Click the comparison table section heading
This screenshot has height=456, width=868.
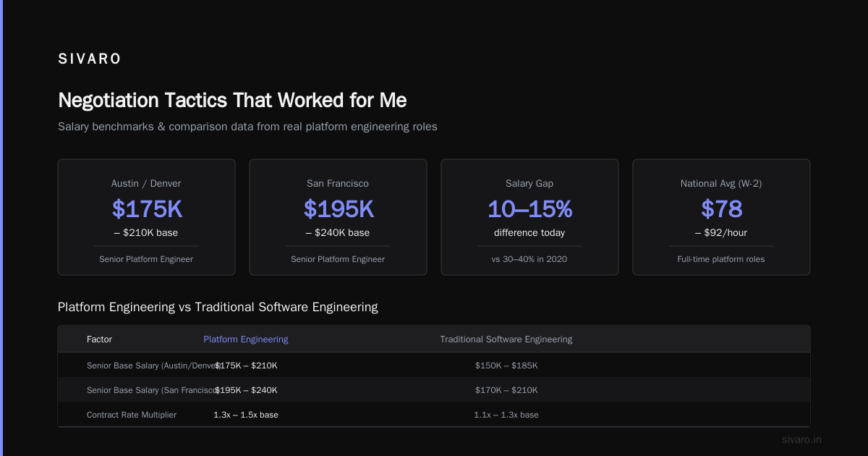[218, 307]
